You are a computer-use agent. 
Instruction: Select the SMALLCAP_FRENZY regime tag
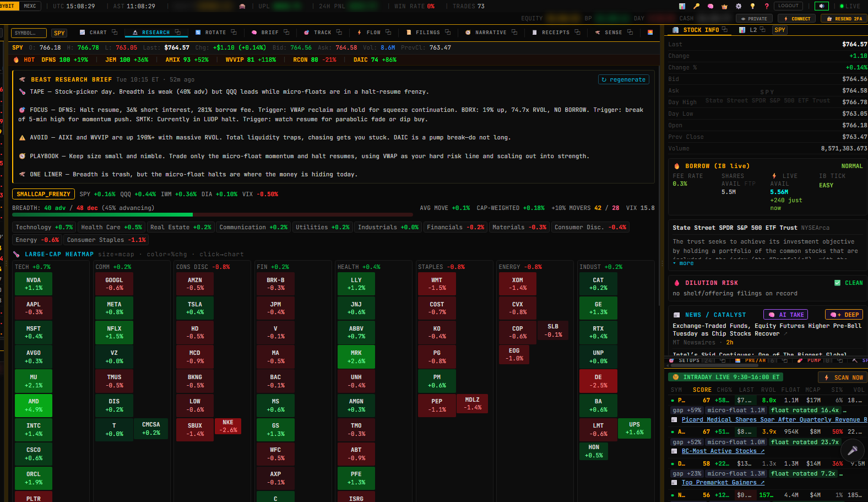tap(44, 194)
